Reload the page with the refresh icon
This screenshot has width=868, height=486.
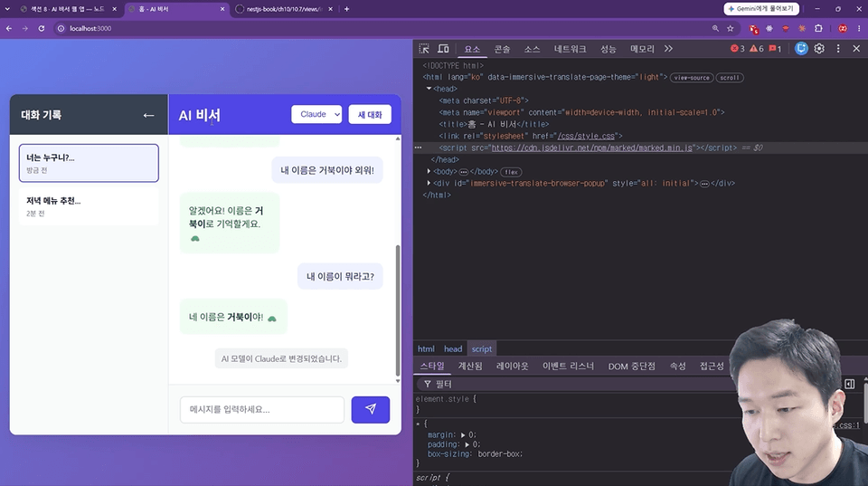coord(41,28)
